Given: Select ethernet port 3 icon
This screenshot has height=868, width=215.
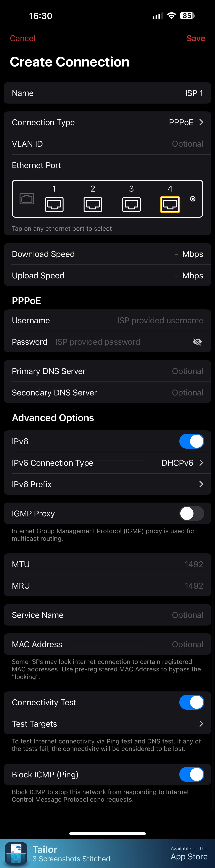Looking at the screenshot, I should pos(131,204).
